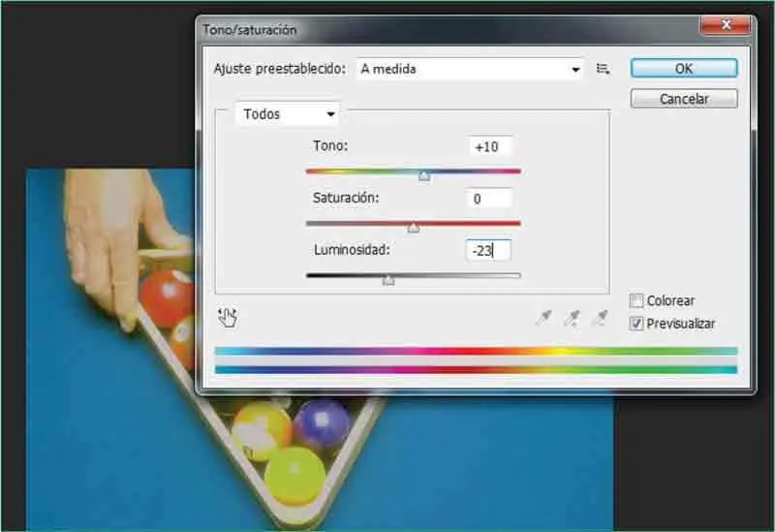Click the upper color spectrum bar

pos(476,352)
